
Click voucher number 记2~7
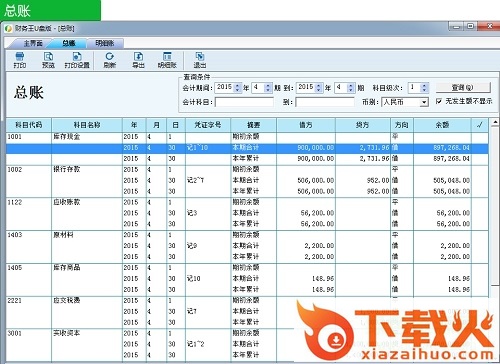click(196, 180)
